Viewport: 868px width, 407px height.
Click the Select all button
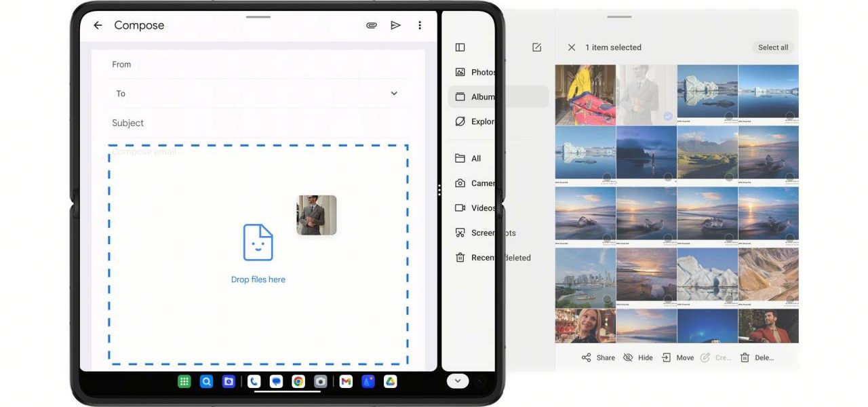pos(773,47)
